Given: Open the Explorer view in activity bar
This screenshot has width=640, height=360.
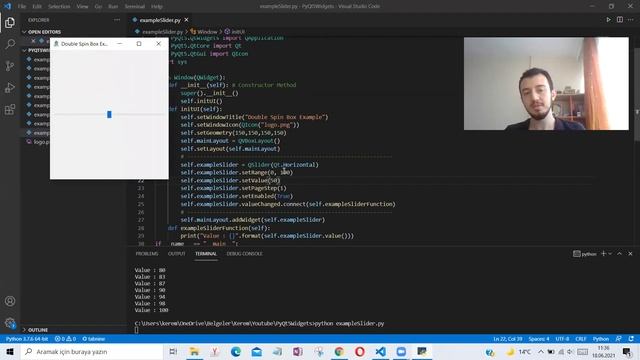Looking at the screenshot, I should point(10,22).
